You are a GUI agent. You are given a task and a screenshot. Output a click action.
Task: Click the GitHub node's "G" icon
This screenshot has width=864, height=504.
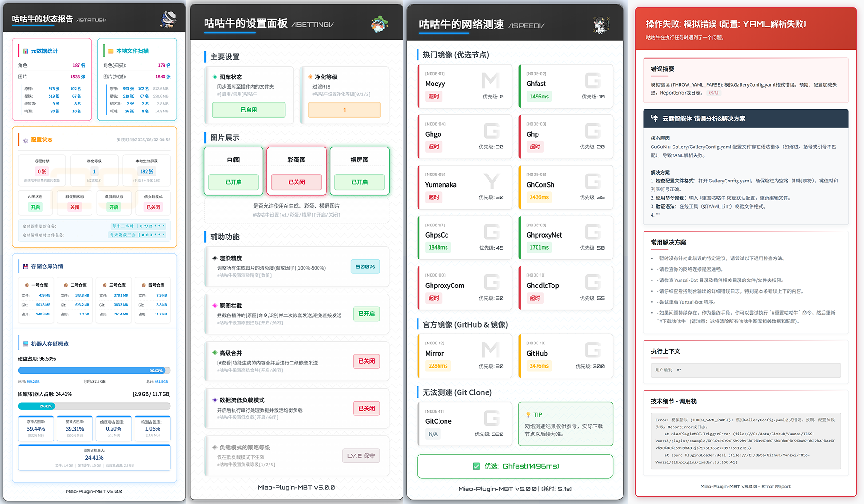[592, 350]
